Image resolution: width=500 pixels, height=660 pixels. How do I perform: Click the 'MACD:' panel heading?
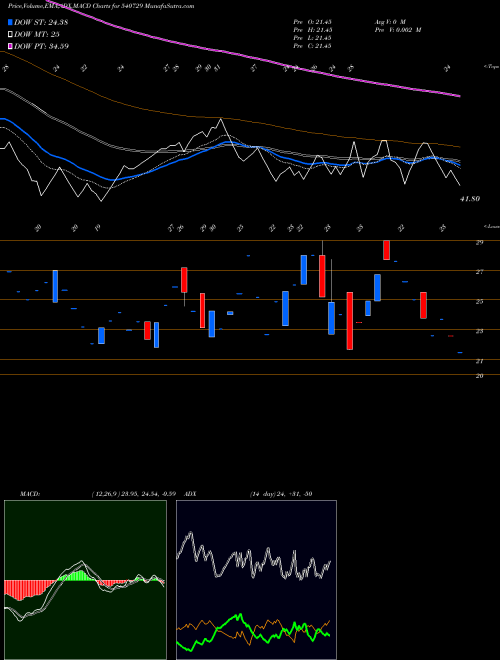[x=29, y=494]
